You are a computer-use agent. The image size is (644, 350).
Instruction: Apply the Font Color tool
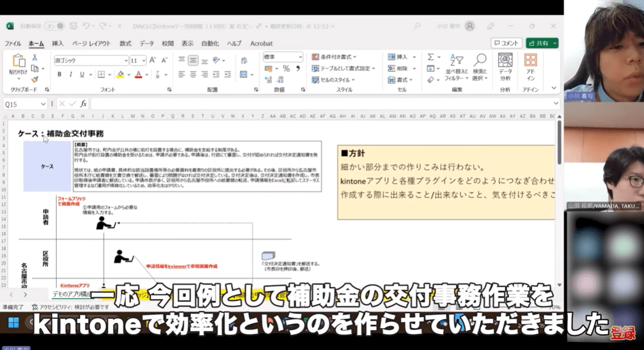point(138,75)
